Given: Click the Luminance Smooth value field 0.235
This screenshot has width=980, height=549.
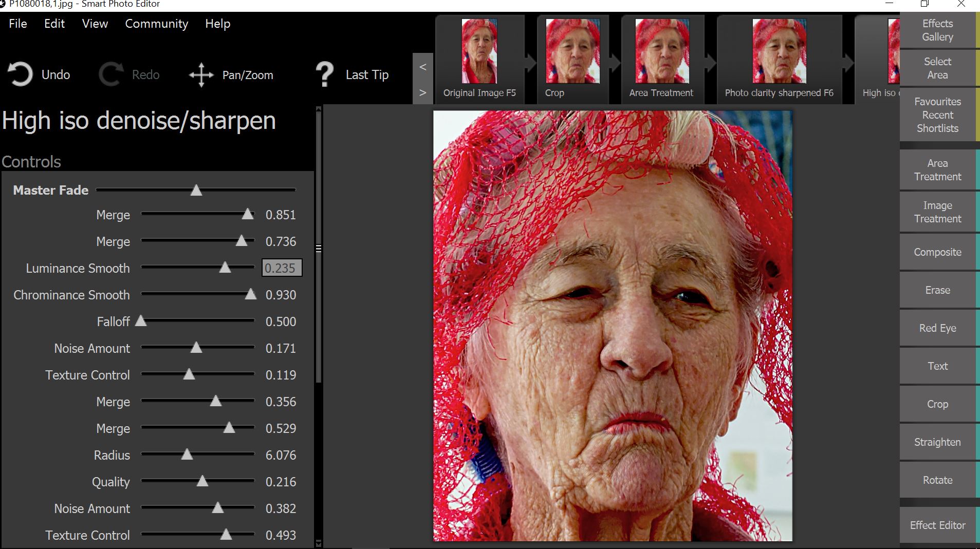Looking at the screenshot, I should click(x=282, y=268).
